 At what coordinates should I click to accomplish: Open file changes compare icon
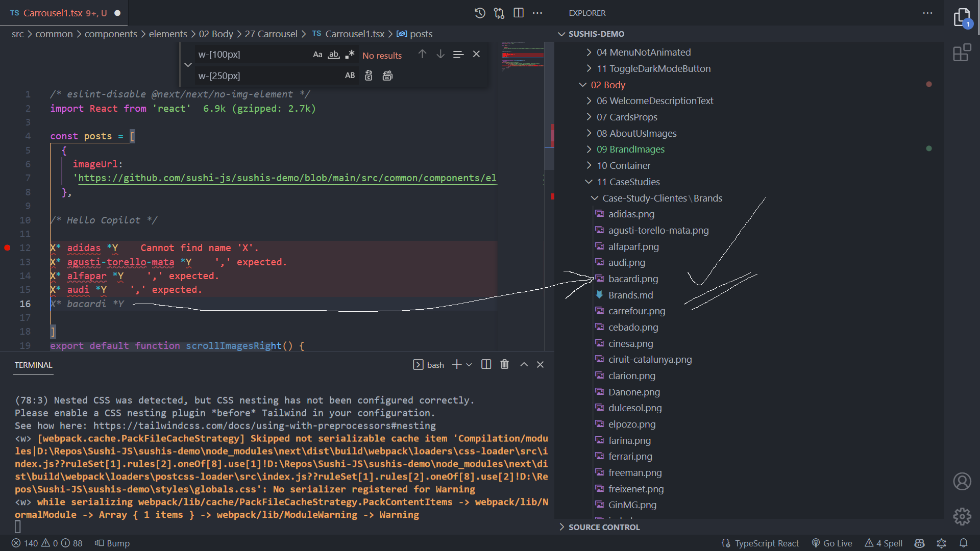point(499,13)
